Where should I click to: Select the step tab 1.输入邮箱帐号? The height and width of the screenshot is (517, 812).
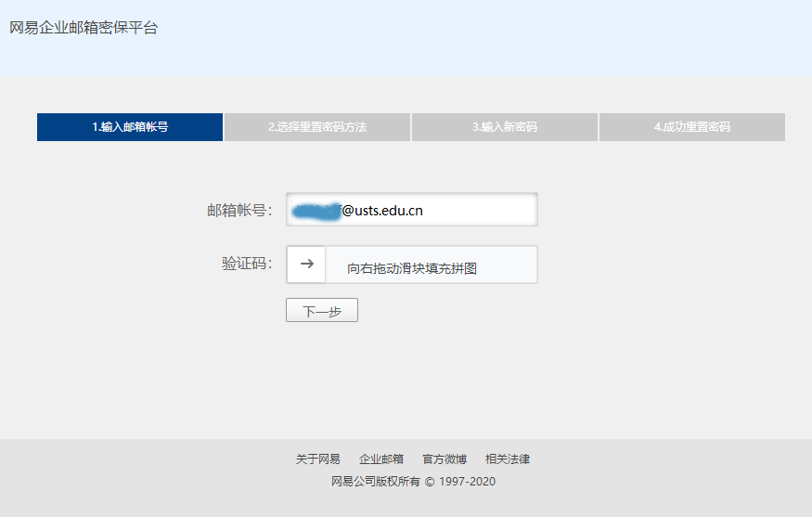(130, 127)
